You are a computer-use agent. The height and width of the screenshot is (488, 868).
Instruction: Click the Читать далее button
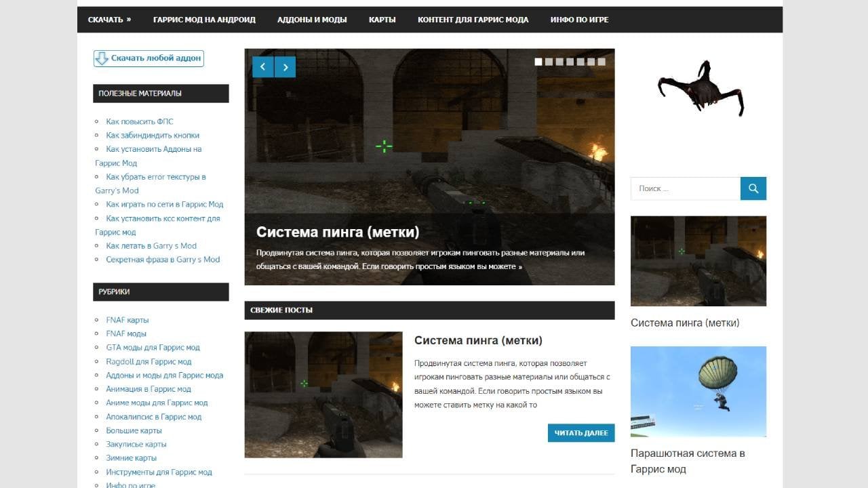581,433
